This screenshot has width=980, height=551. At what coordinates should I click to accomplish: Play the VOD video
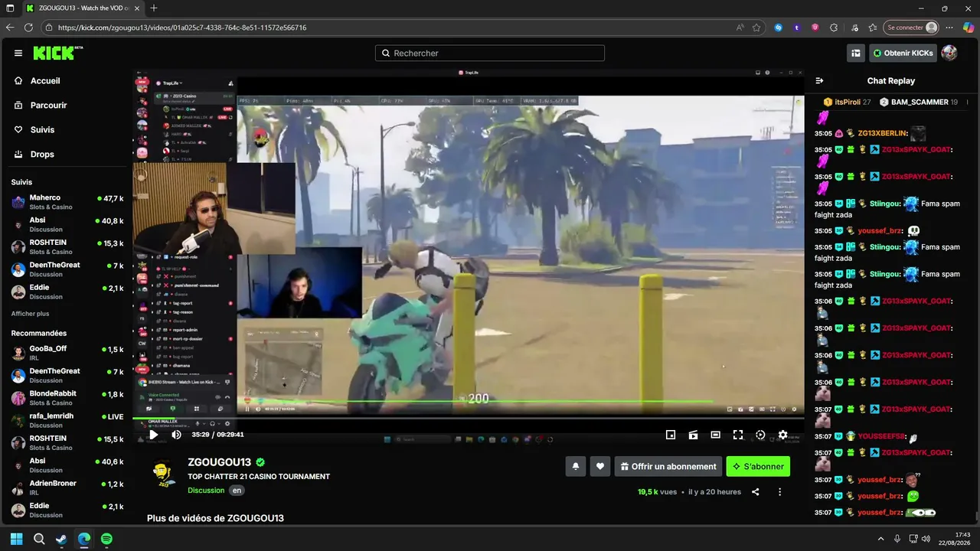click(153, 435)
